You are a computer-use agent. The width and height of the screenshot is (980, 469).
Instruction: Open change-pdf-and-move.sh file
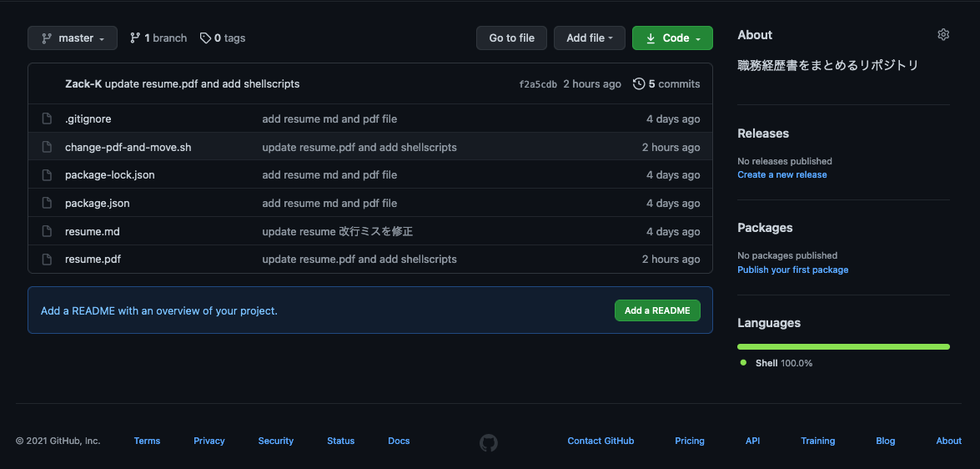click(128, 148)
